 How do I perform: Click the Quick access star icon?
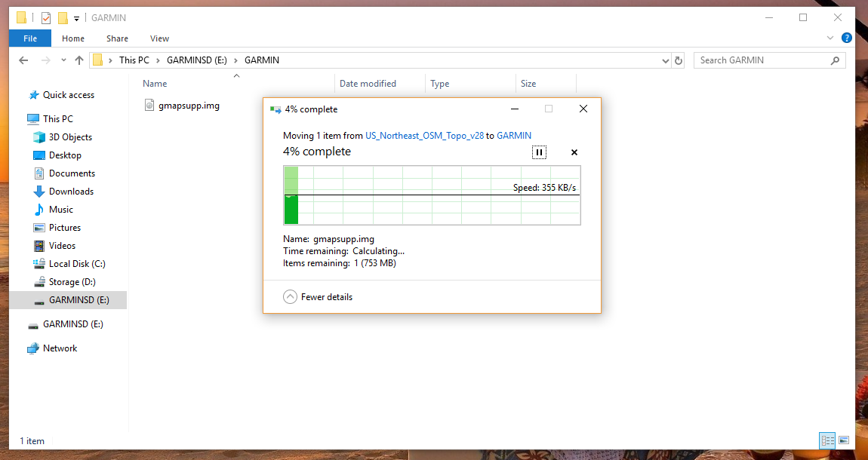point(33,95)
